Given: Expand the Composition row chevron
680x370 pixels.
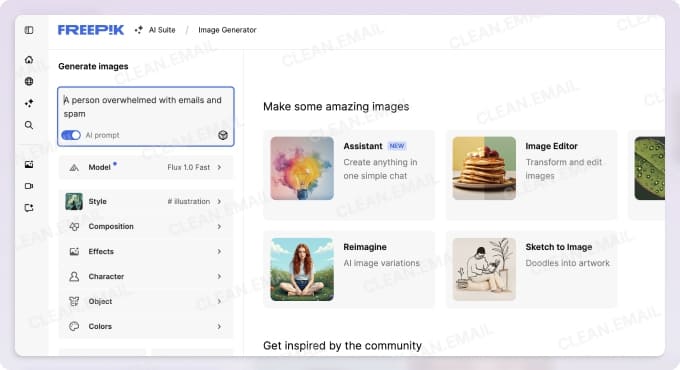Looking at the screenshot, I should (219, 226).
